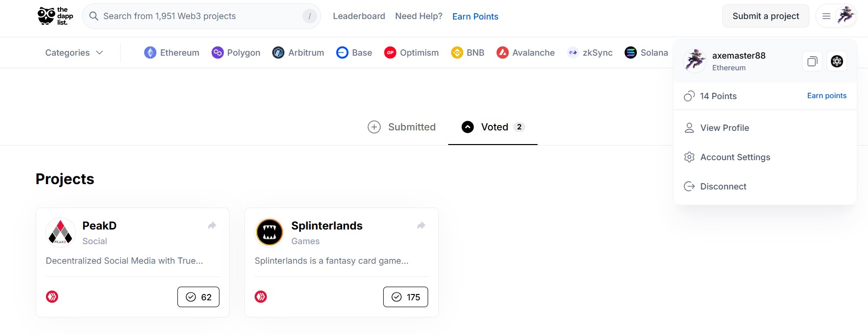This screenshot has width=868, height=335.
Task: Open the Splinterlands logo thumbnail
Action: coord(269,232)
